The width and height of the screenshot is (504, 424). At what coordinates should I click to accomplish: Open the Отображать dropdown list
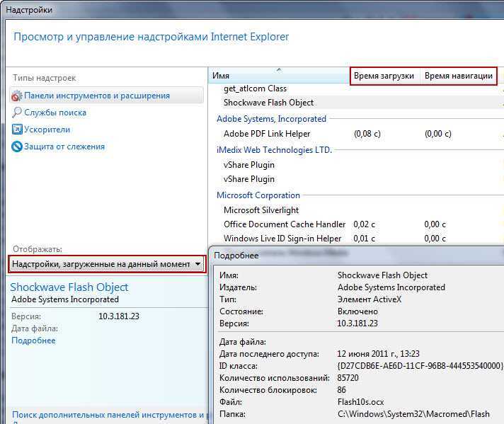[x=197, y=264]
